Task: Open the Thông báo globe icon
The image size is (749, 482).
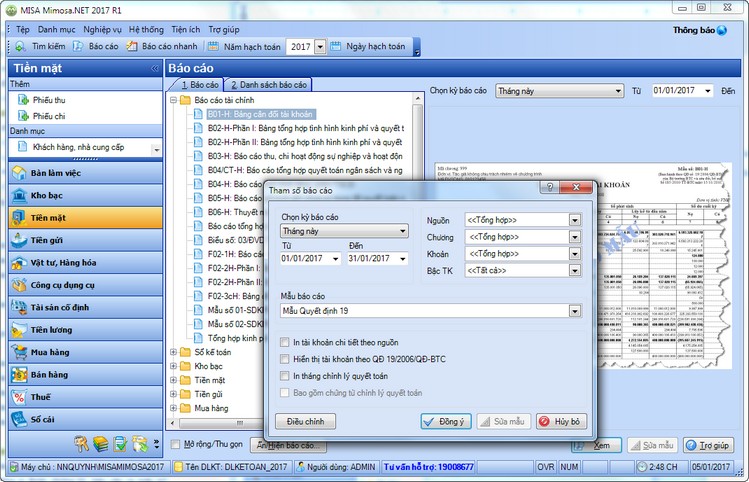Action: tap(722, 30)
